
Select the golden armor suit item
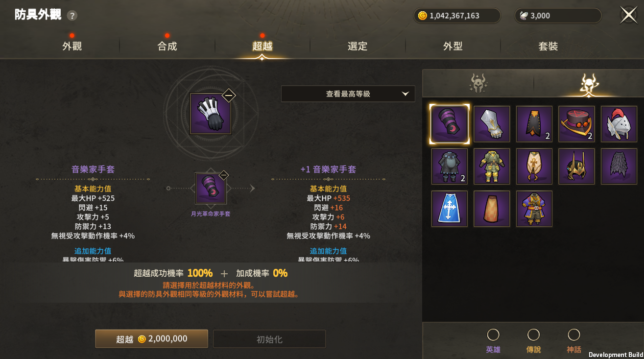[x=492, y=167]
